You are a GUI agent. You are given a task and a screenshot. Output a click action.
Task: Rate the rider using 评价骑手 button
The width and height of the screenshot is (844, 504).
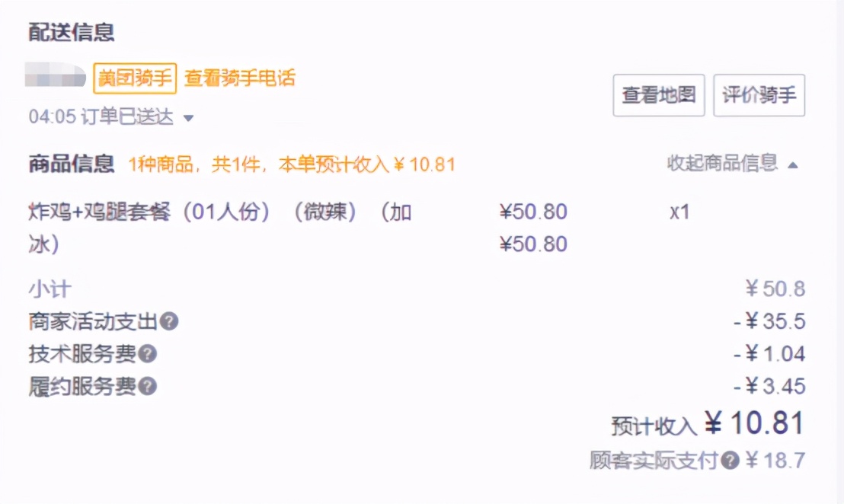[759, 96]
